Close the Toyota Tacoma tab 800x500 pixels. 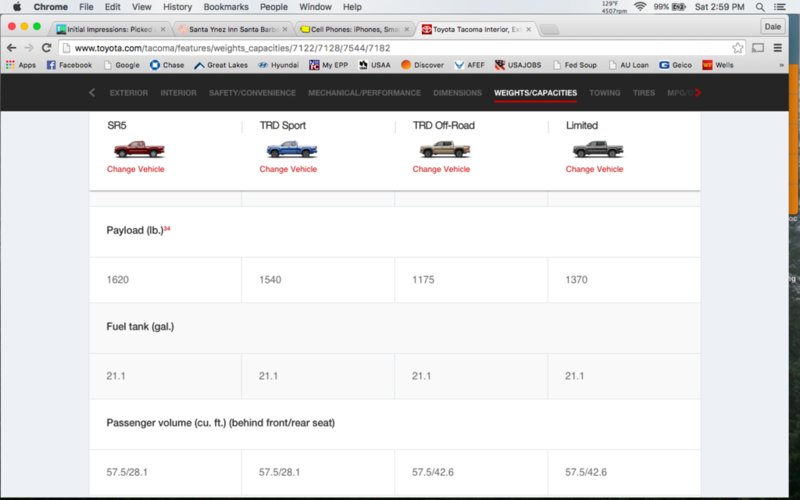coord(529,29)
